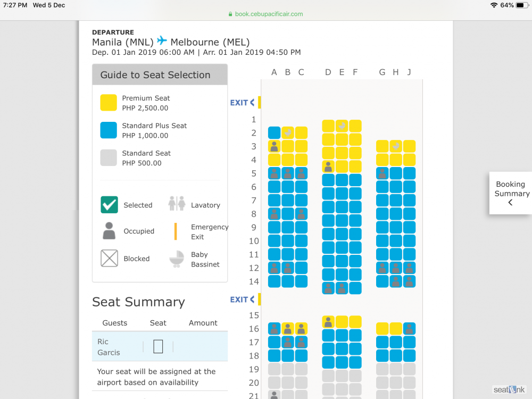This screenshot has height=399, width=532.
Task: Expand the Booking Summary side panel
Action: 511,193
